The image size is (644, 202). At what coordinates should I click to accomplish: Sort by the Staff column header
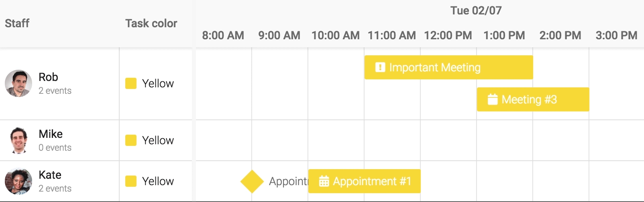pos(17,23)
